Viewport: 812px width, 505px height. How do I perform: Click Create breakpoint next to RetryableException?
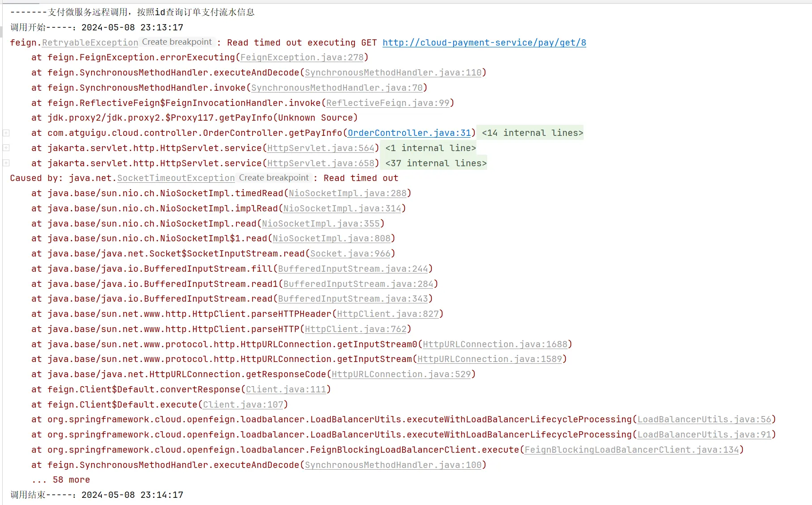click(177, 42)
